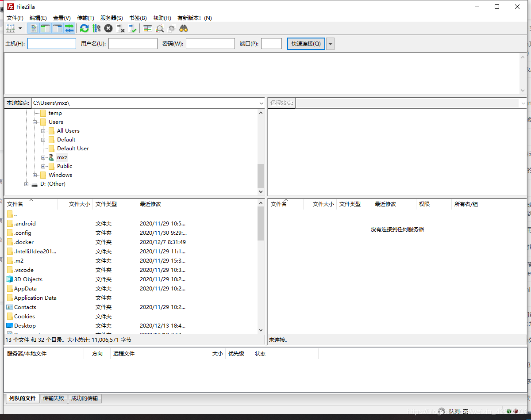Viewport: 531px width, 420px height.
Task: Open the quick connect history dropdown
Action: [330, 43]
